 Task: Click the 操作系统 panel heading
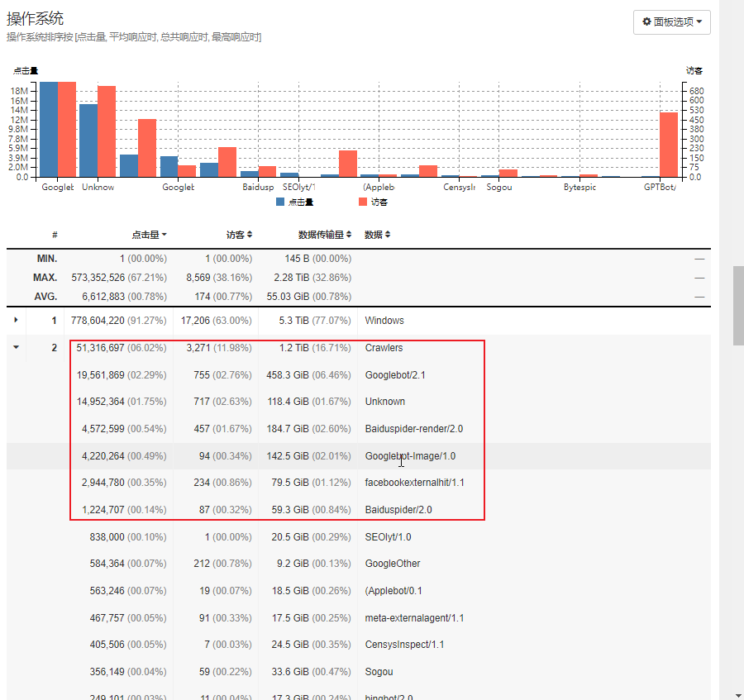pos(36,18)
